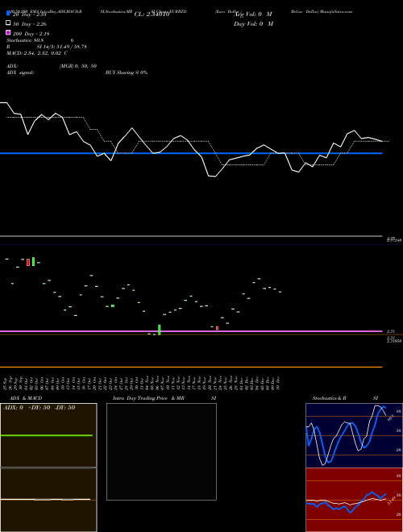Click the small red candlestick near the magenta line
The width and height of the screenshot is (403, 532).
(217, 328)
